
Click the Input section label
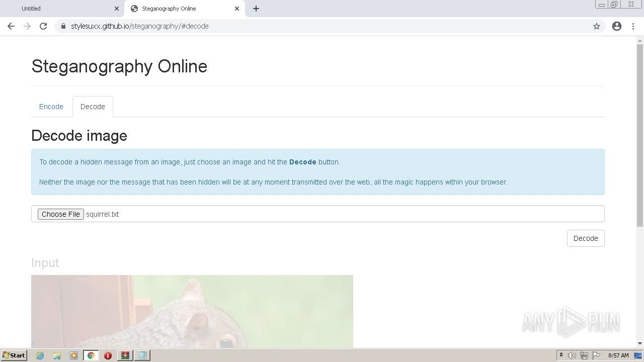(45, 263)
